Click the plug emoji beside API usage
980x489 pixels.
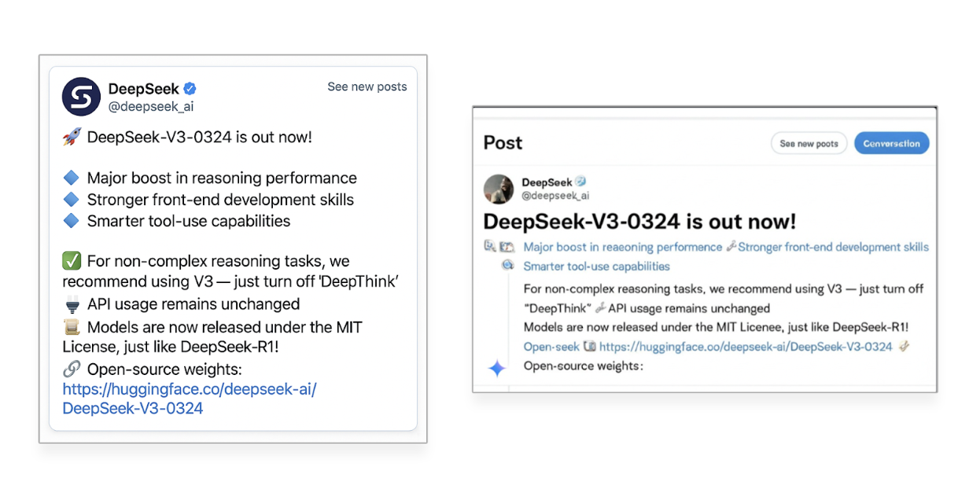pos(72,304)
